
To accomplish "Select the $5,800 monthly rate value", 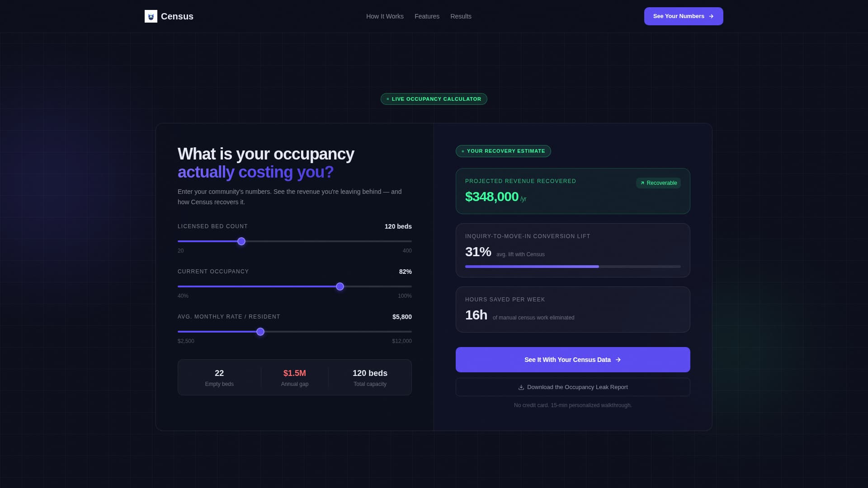I will point(402,317).
